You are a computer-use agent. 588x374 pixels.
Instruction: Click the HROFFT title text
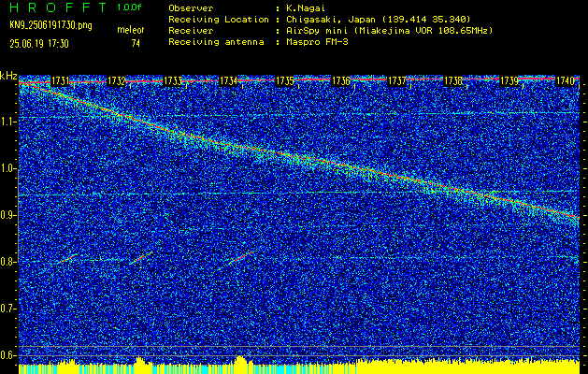click(58, 7)
